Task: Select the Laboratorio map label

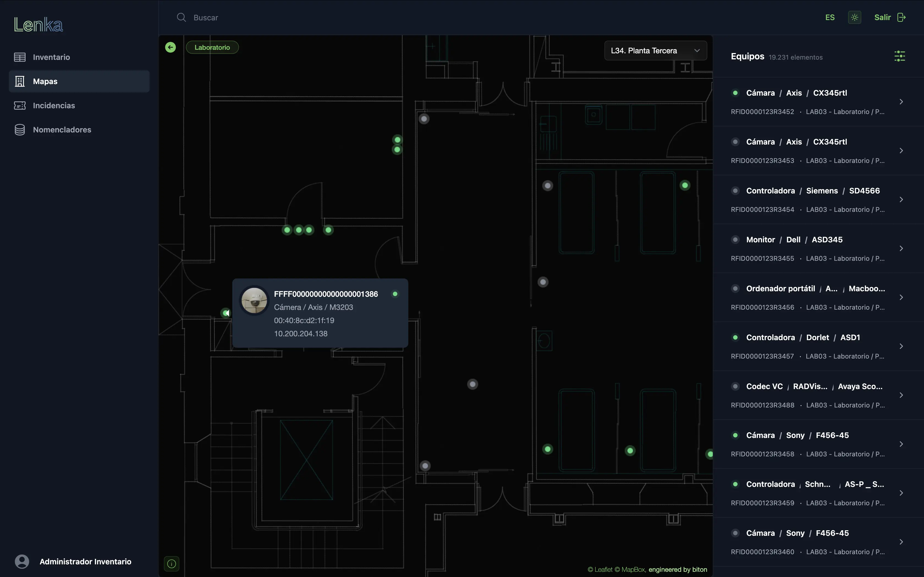Action: (212, 47)
